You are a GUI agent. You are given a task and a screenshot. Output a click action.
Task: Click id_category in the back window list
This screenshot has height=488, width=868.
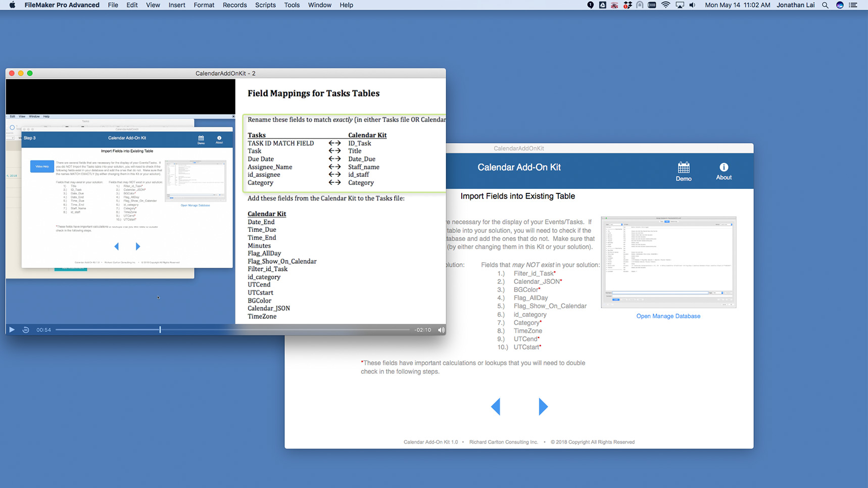530,315
